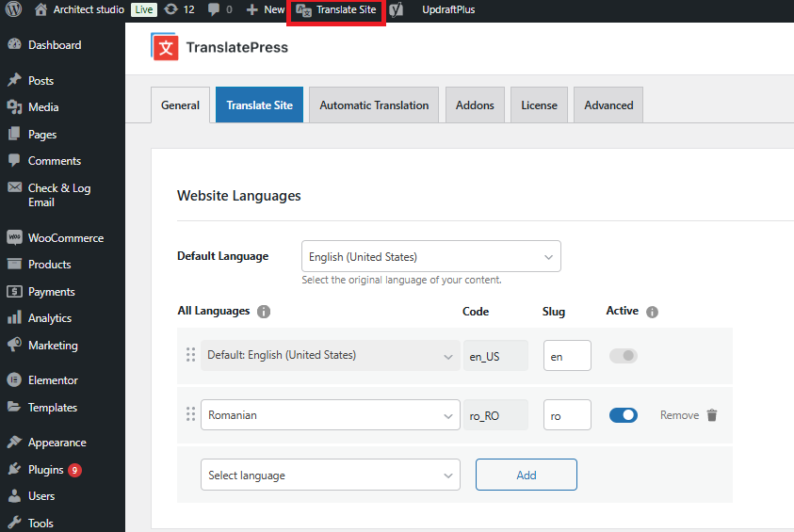Open the Default Language dropdown
Viewport: 794px width, 532px height.
click(431, 256)
